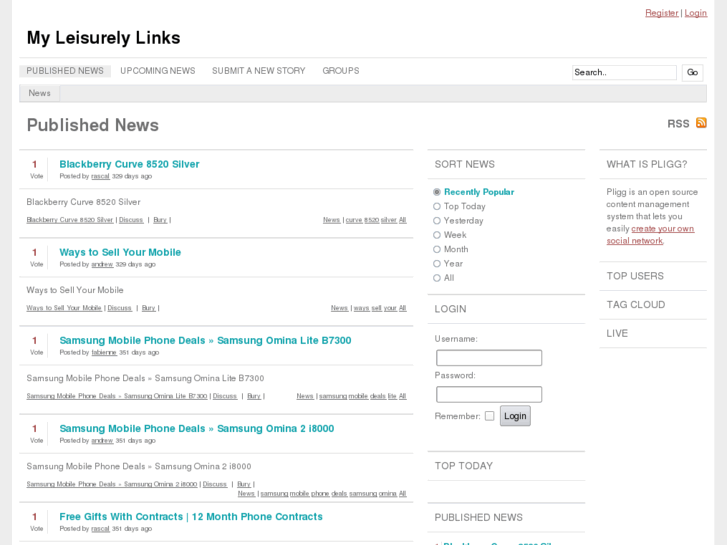Select the News category tab
The image size is (727, 545).
[39, 93]
